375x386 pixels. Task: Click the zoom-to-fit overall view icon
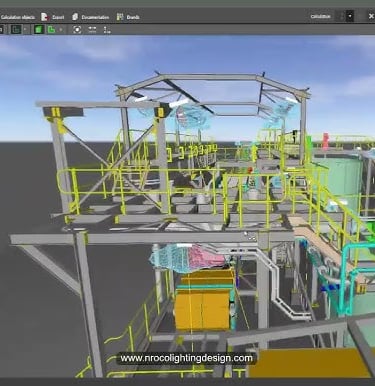(77, 30)
